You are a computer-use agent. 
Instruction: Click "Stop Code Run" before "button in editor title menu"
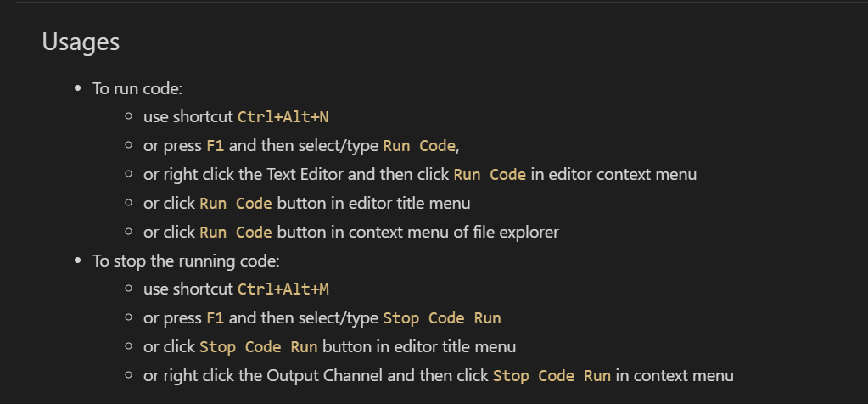coord(259,347)
